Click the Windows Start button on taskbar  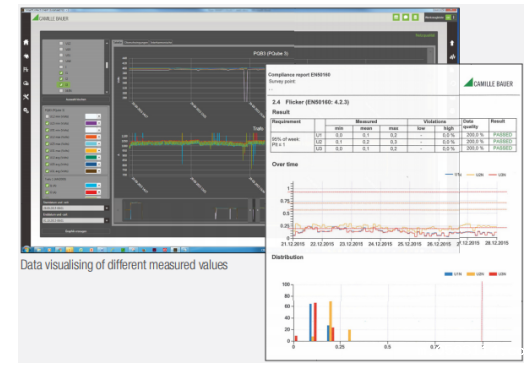[26, 250]
